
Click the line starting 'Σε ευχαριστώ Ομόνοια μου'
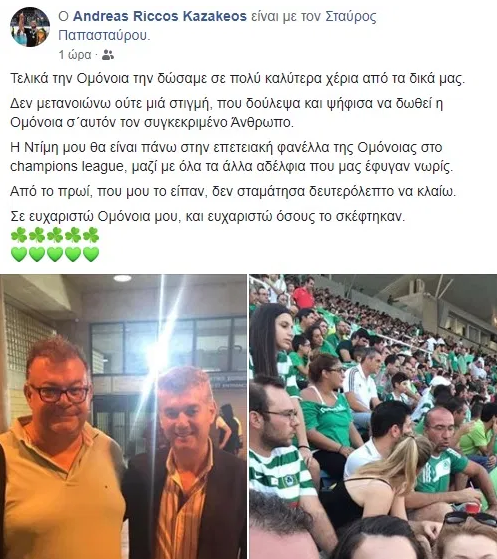click(208, 216)
